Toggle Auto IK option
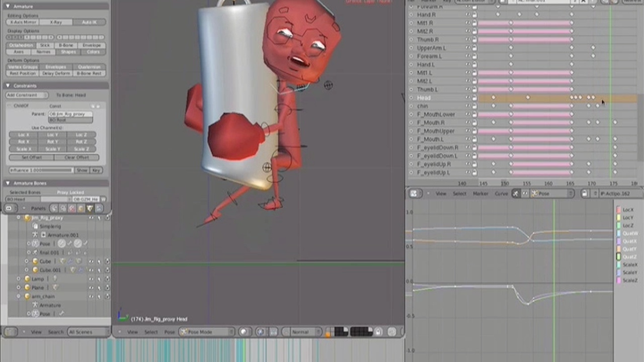This screenshot has height=362, width=644. [x=89, y=22]
